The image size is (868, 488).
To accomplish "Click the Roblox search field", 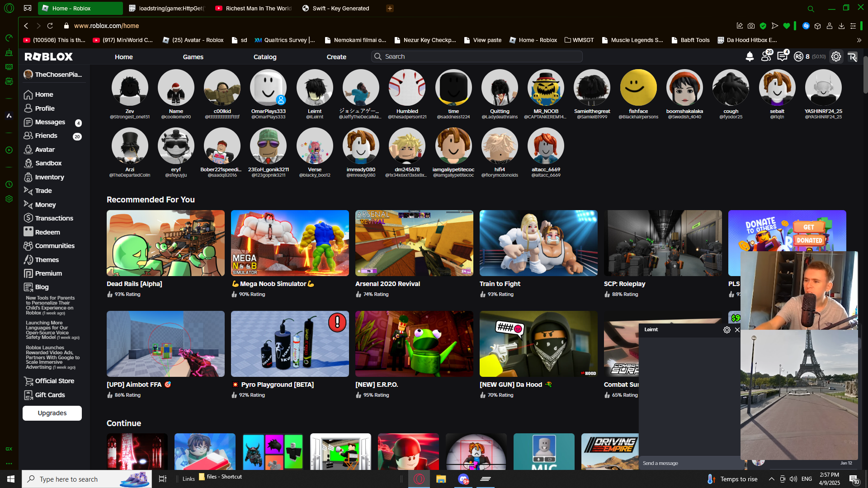I will click(x=476, y=56).
